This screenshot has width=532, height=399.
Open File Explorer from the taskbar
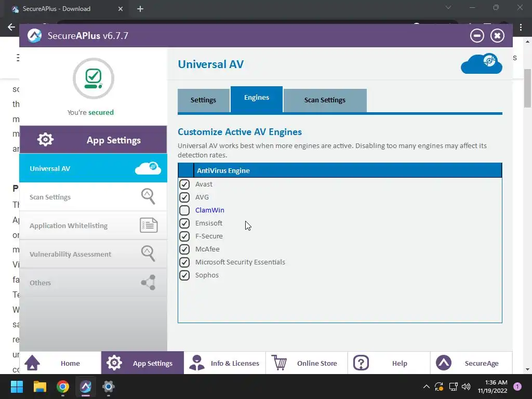pyautogui.click(x=39, y=387)
